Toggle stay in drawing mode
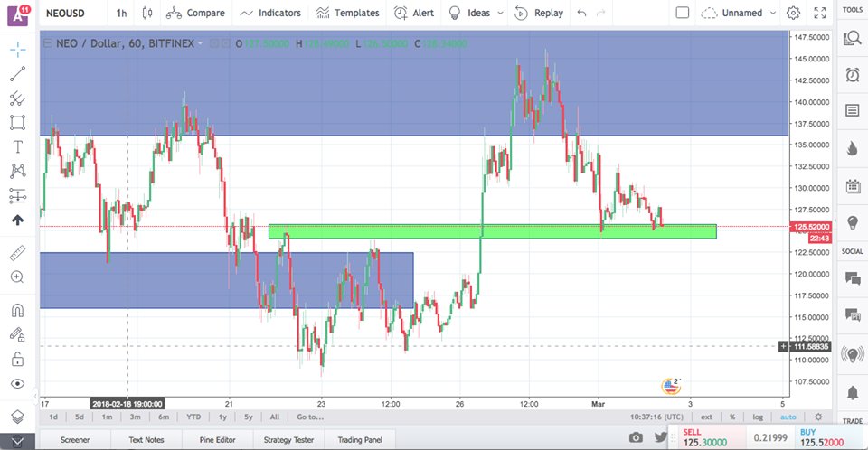The width and height of the screenshot is (868, 450). (x=18, y=334)
